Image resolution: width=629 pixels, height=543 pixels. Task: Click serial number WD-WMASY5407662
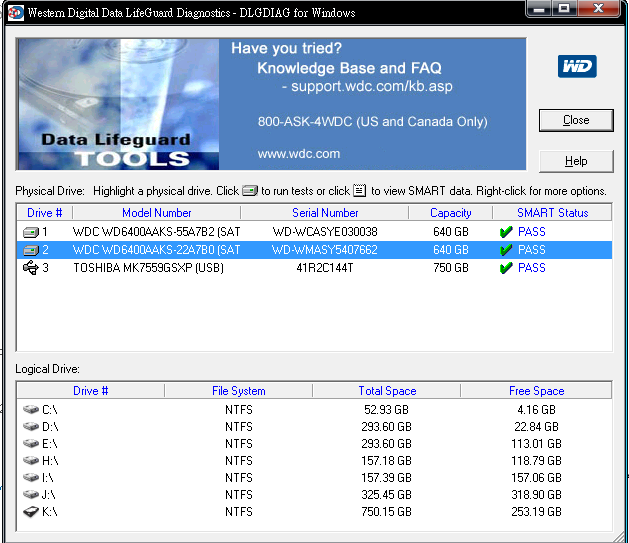[325, 250]
